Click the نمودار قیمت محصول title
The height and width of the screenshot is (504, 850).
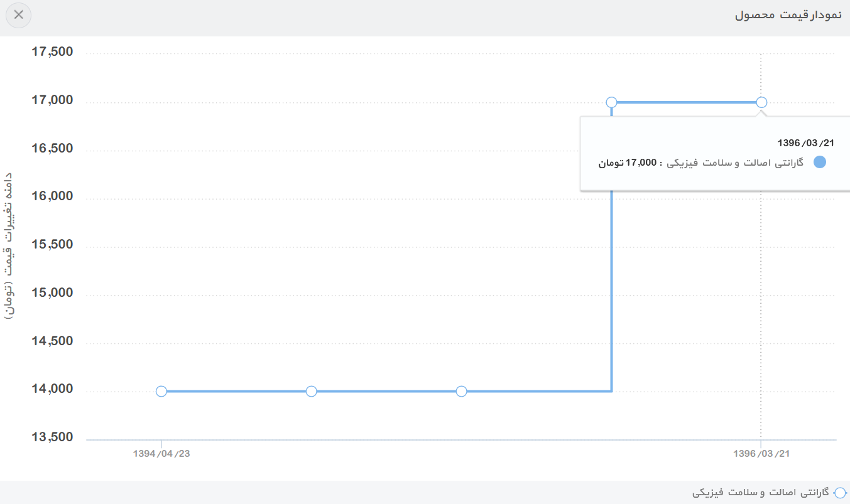[x=787, y=15]
